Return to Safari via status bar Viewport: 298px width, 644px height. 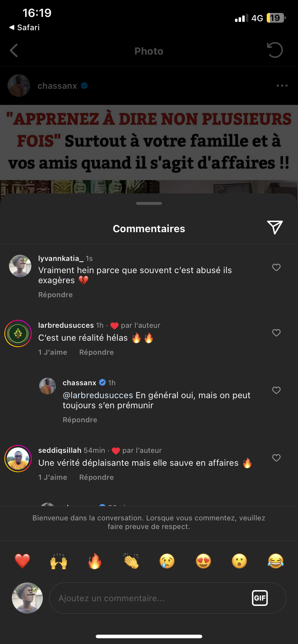(x=24, y=27)
